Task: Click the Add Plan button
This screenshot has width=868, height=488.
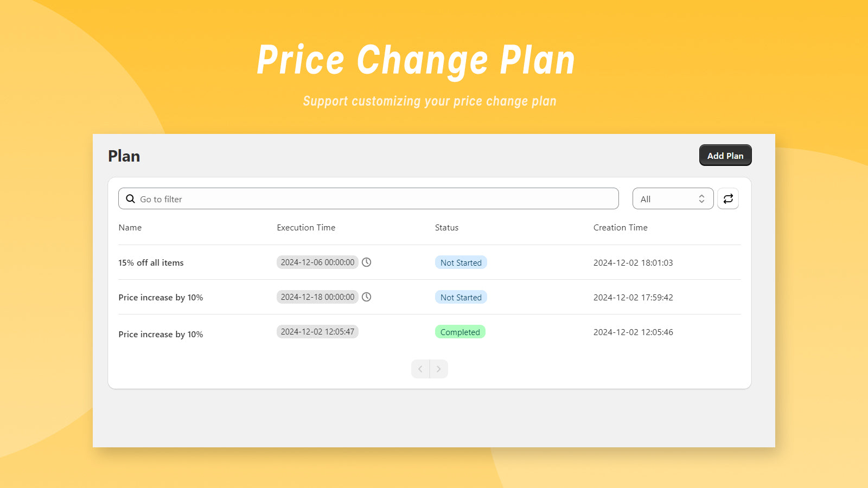Action: [725, 155]
